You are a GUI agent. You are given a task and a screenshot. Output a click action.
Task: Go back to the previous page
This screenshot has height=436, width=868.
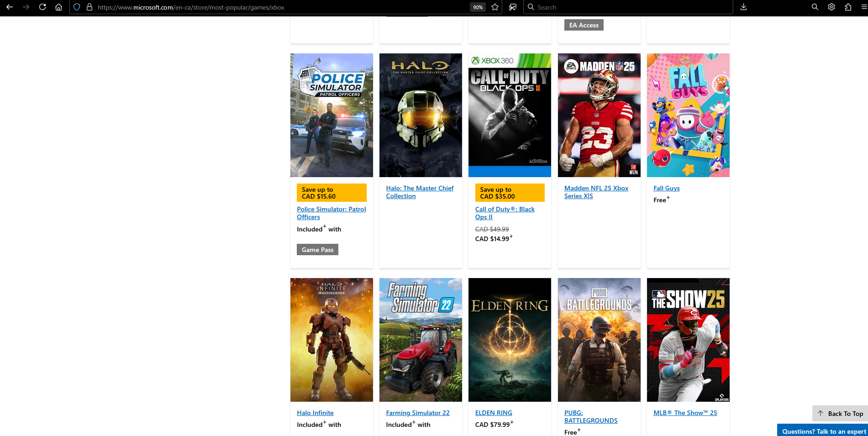10,7
